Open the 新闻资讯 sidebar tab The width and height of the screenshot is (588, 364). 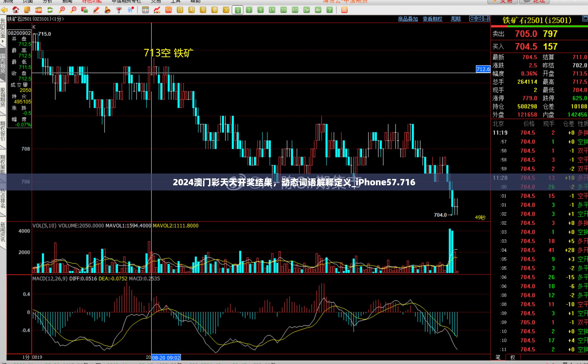tap(3, 232)
